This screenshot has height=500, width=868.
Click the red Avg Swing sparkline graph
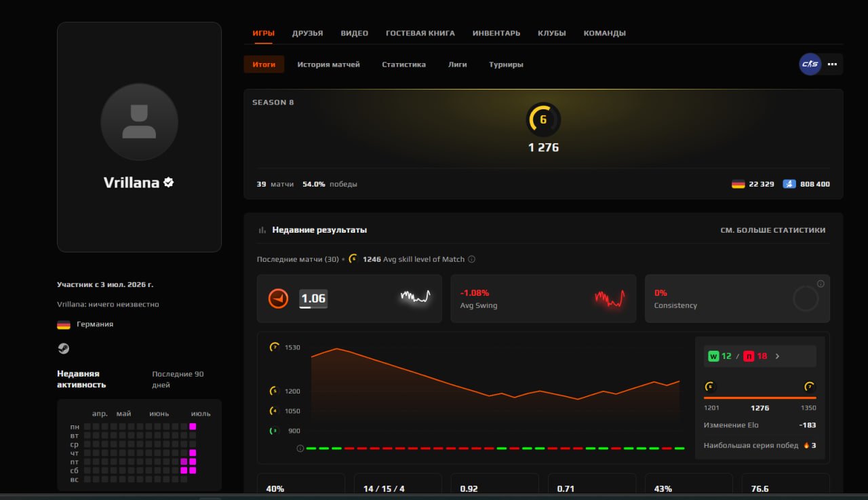pos(610,298)
